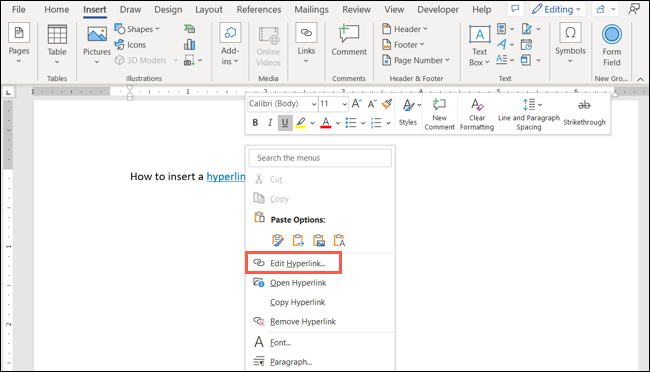Open the Header dropdown
The image size is (650, 372).
[x=405, y=29]
